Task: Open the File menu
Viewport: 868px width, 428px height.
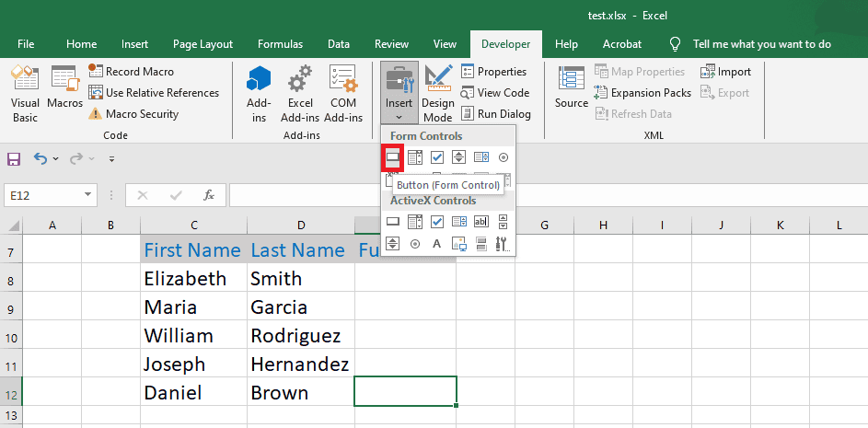Action: pos(26,44)
